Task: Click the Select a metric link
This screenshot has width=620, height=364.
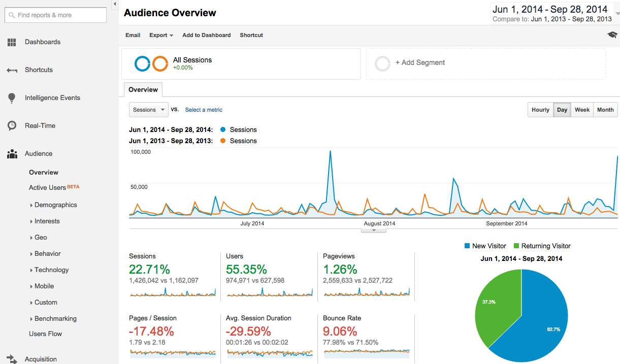Action: pyautogui.click(x=203, y=110)
